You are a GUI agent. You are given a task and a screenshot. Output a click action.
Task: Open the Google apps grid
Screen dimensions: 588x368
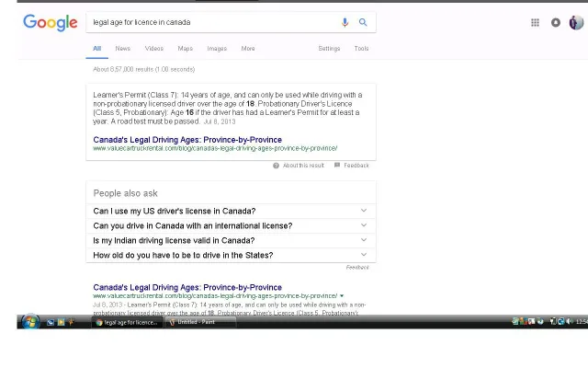[535, 22]
